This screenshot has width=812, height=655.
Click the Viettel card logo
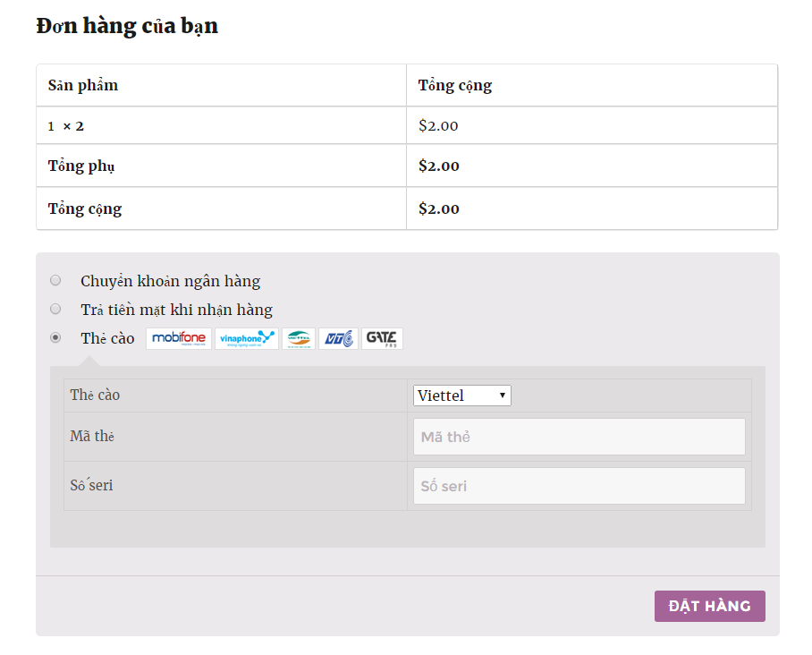tap(299, 338)
